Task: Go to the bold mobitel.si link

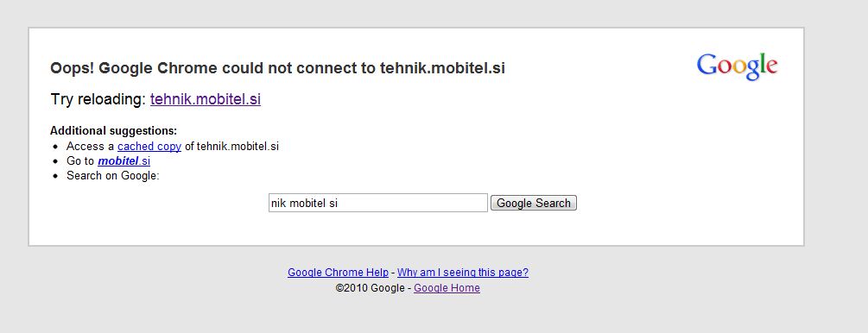Action: pos(124,161)
